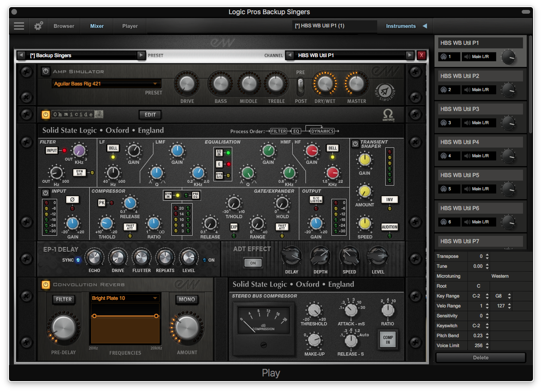
Task: Click Amp Simulator DRIVE knob
Action: (186, 84)
